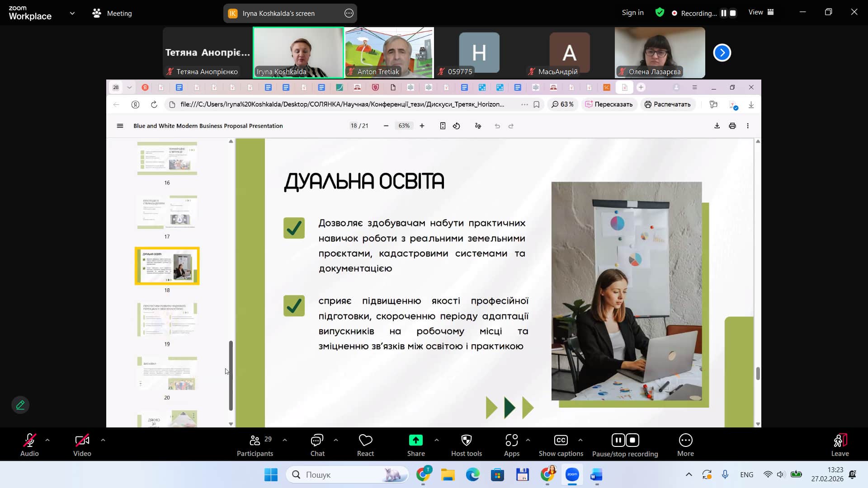Open the annotation pencil tool

(x=20, y=405)
